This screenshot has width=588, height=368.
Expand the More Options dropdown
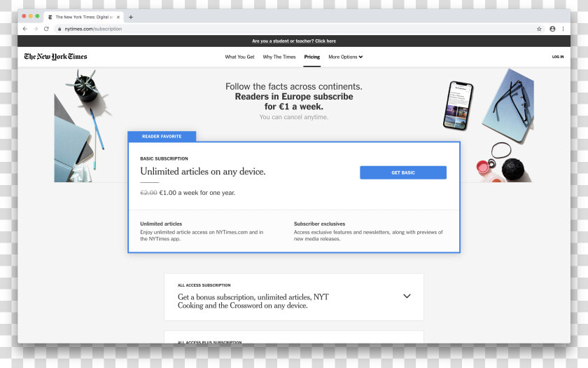(x=345, y=57)
